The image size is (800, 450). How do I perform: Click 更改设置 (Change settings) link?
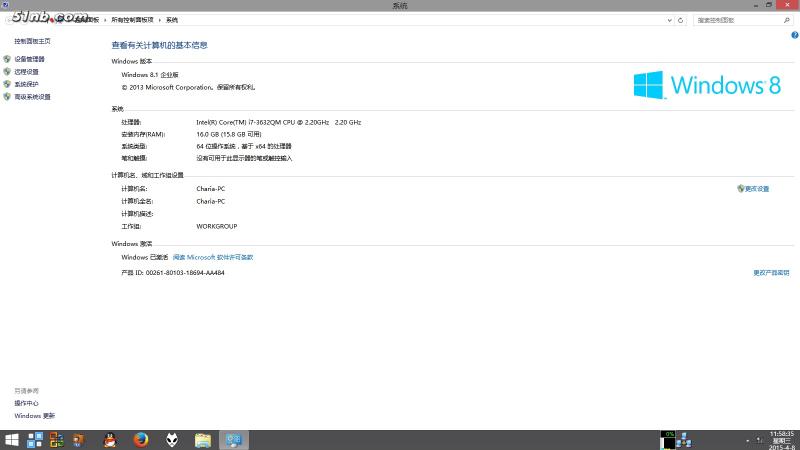pyautogui.click(x=757, y=189)
